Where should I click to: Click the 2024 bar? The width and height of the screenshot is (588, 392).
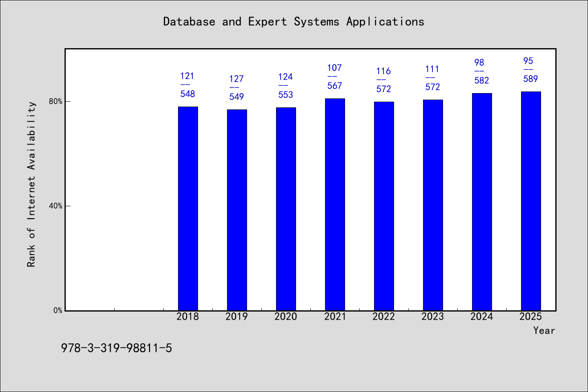point(482,202)
